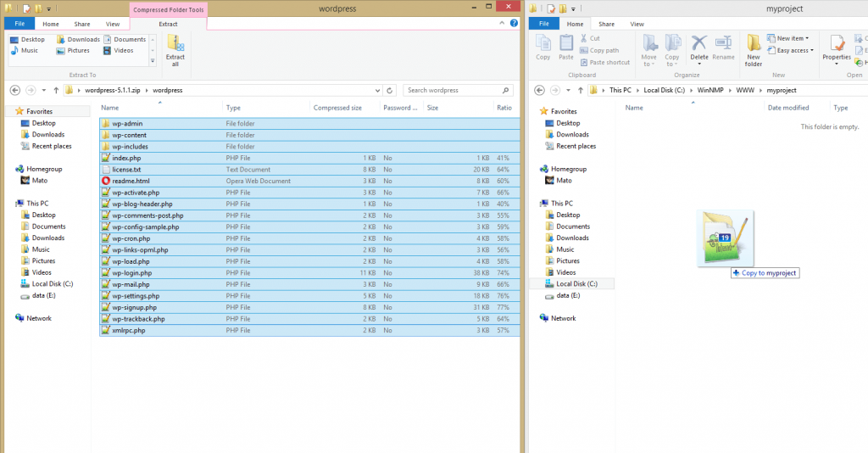Open data (E:) in wordpress window sidebar

tap(37, 296)
